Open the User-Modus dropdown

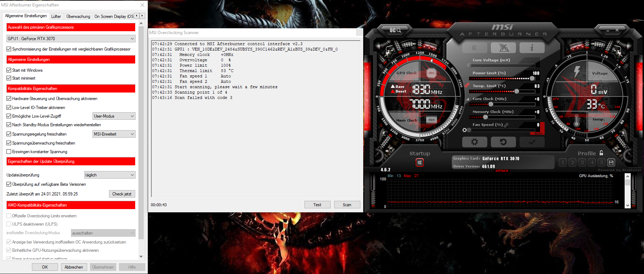(114, 116)
